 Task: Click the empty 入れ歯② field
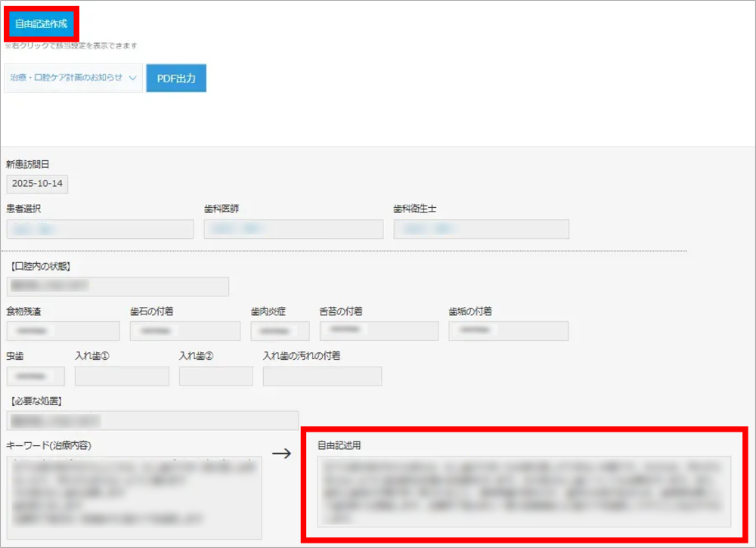point(215,376)
